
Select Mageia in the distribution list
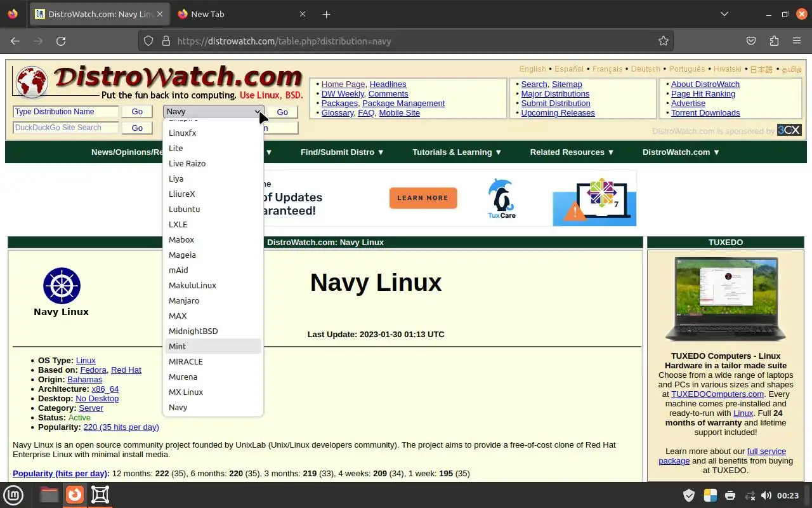coord(213,255)
